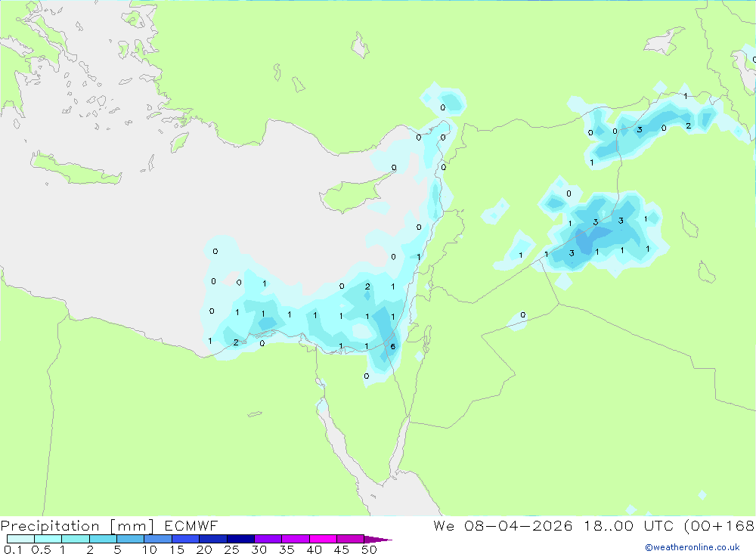
Task: Click the above-50 mm legend arrow tip
Action: pyautogui.click(x=378, y=539)
